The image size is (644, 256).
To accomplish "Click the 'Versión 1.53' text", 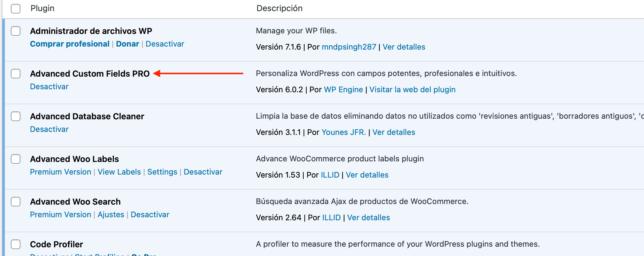I will click(278, 175).
